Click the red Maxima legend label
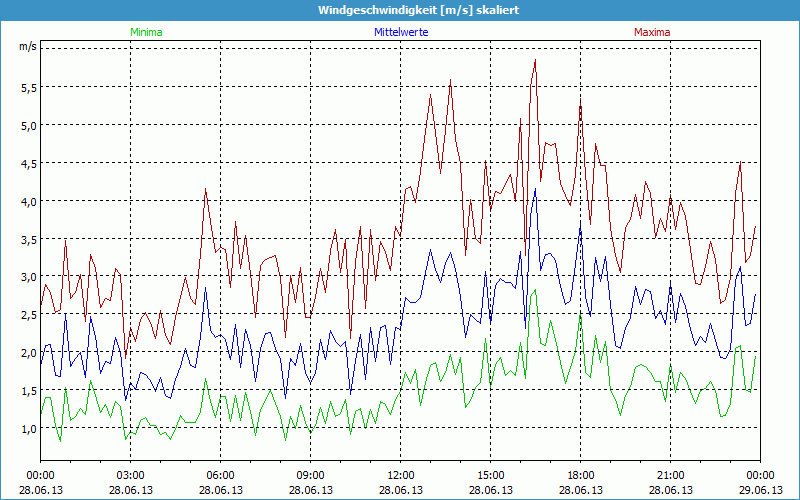 point(652,32)
